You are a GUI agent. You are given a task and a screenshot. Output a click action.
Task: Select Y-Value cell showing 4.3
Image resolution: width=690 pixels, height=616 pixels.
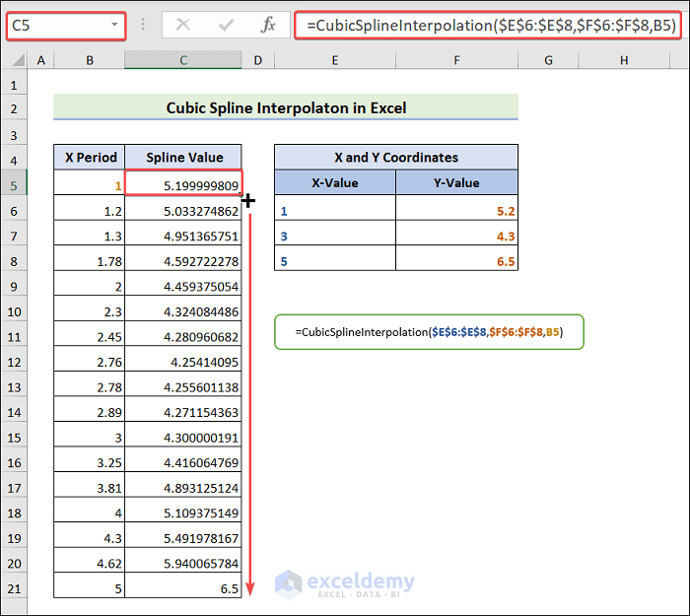tap(456, 233)
